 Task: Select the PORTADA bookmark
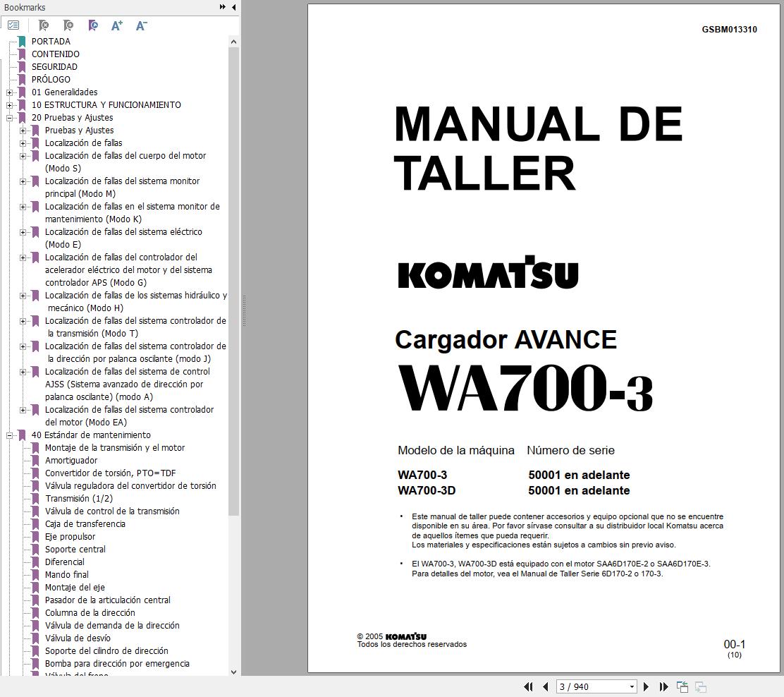click(49, 41)
